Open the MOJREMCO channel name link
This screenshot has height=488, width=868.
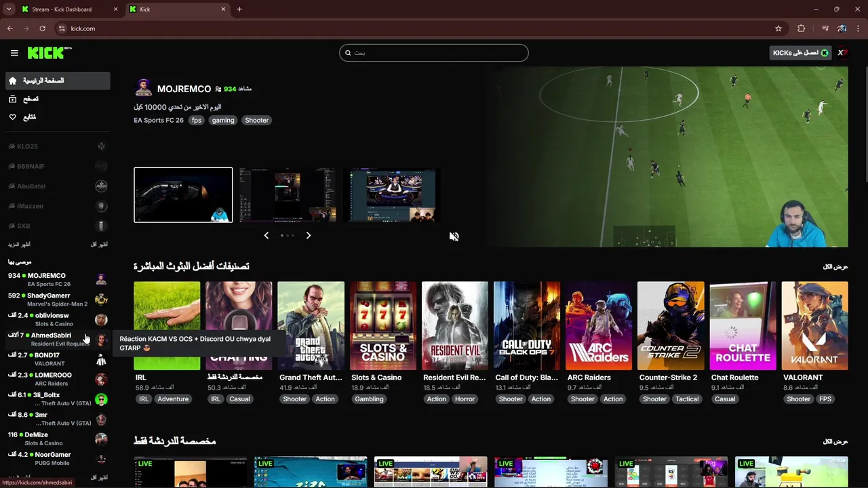(x=184, y=89)
